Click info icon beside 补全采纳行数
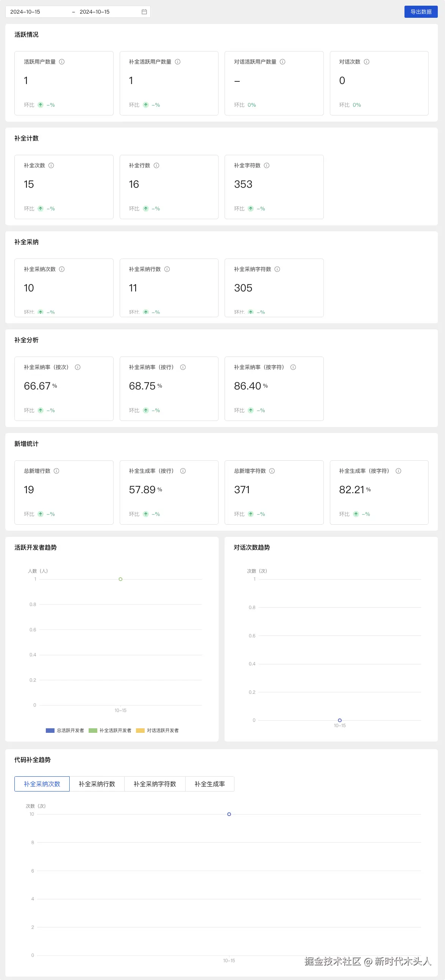445x980 pixels. click(167, 270)
